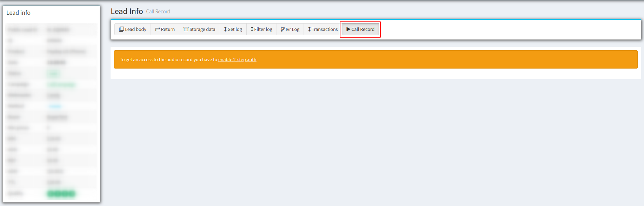The width and height of the screenshot is (644, 206).
Task: Click the vertical arrows icon beside Filter log
Action: coord(252,29)
